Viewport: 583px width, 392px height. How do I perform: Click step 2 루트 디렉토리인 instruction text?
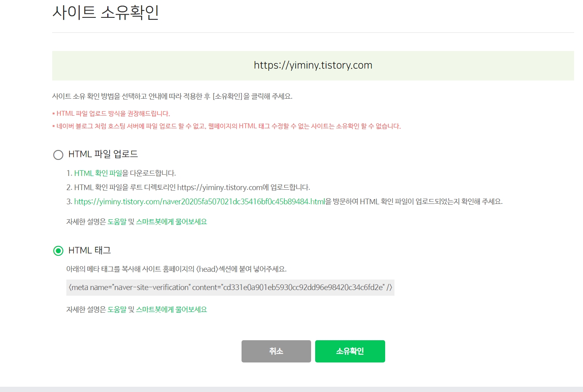pyautogui.click(x=188, y=187)
